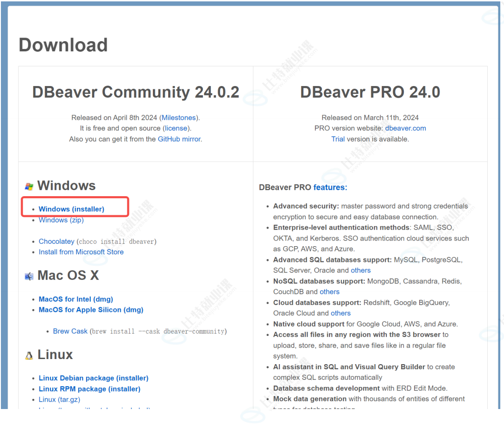
Task: Click the Windows section heading text
Action: 67,186
